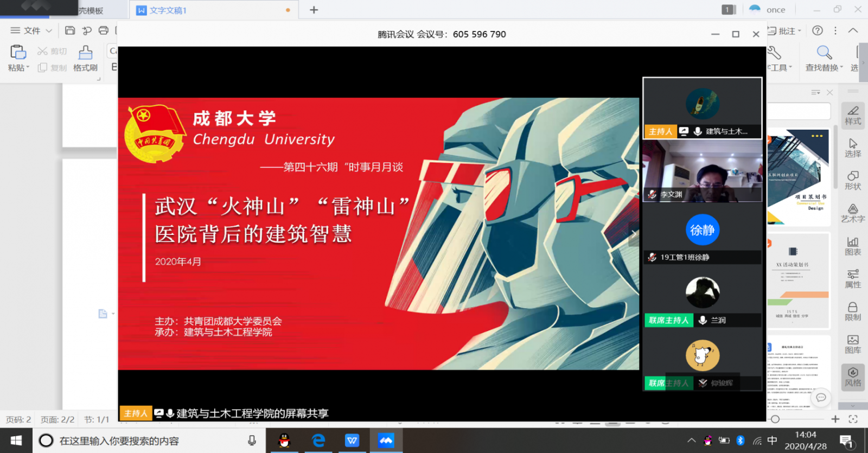Click the zoom-in plus button in status bar
The width and height of the screenshot is (868, 453).
835,419
